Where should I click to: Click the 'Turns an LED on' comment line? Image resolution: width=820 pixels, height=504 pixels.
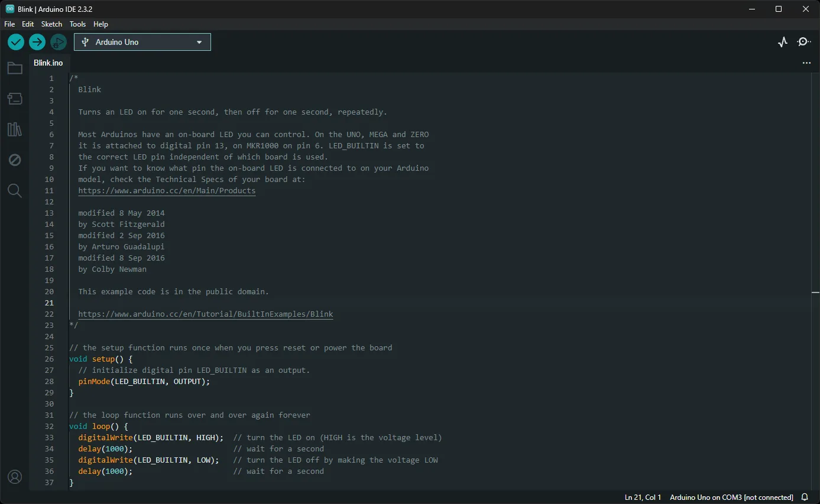tap(232, 112)
